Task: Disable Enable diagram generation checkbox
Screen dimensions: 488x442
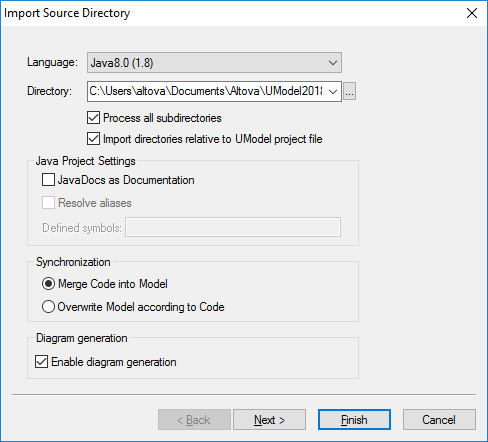Action: pos(41,362)
